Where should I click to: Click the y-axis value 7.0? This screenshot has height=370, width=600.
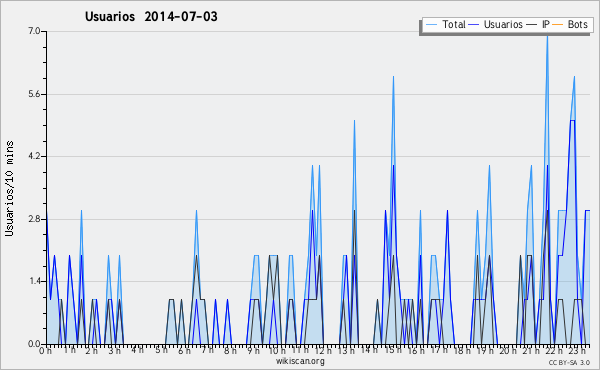[34, 31]
